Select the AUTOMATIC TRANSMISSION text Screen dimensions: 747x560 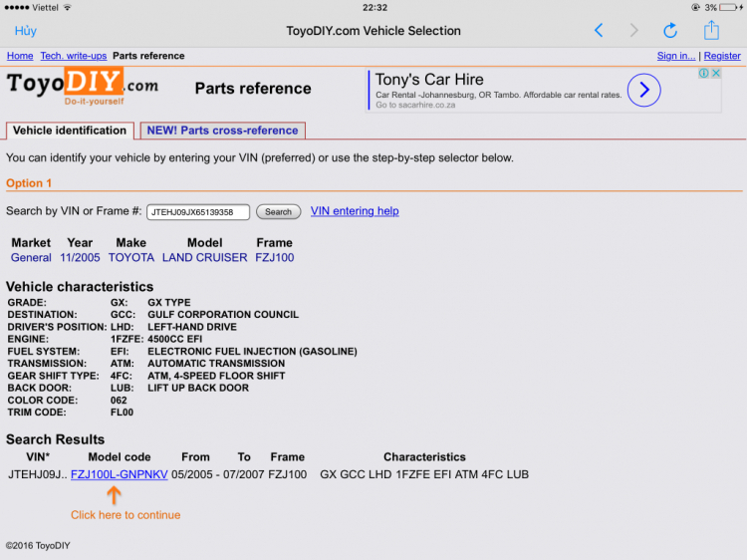[216, 363]
